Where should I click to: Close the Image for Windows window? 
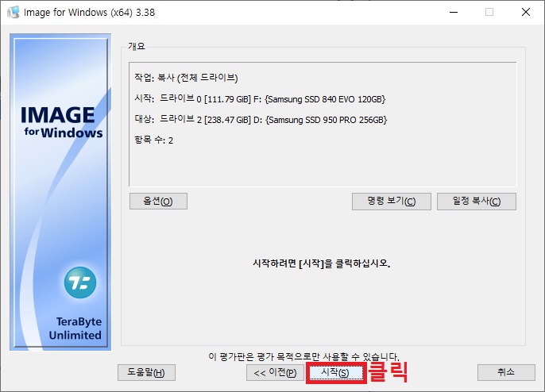pyautogui.click(x=526, y=12)
